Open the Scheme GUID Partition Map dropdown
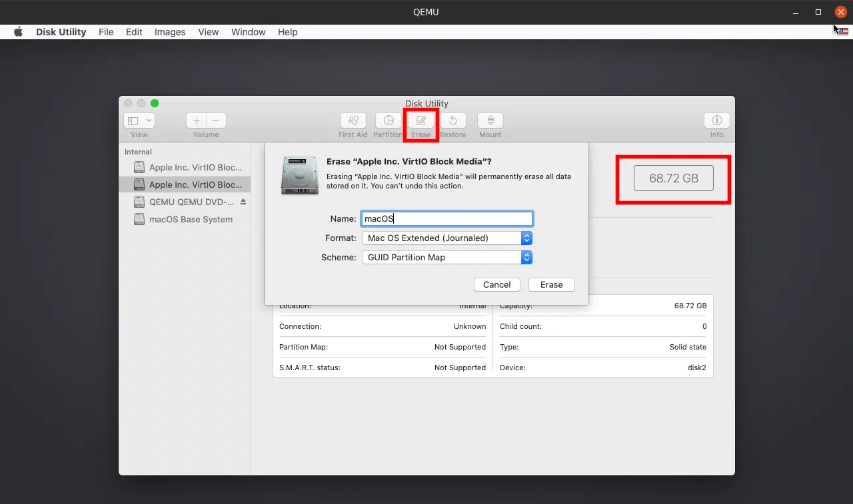 [x=446, y=257]
